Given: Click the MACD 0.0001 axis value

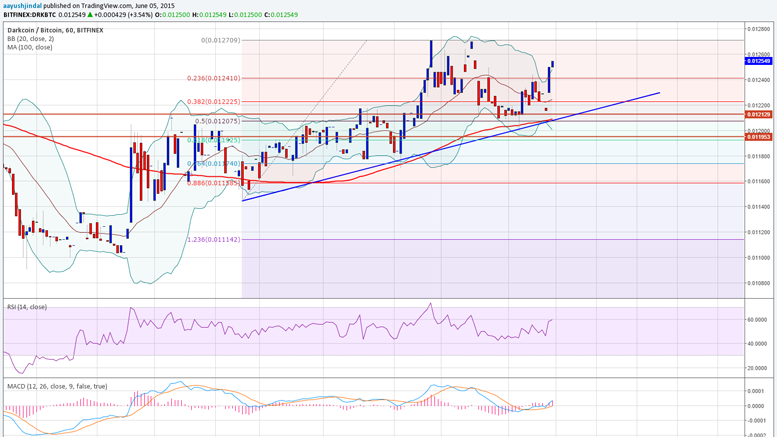Looking at the screenshot, I should point(756,391).
